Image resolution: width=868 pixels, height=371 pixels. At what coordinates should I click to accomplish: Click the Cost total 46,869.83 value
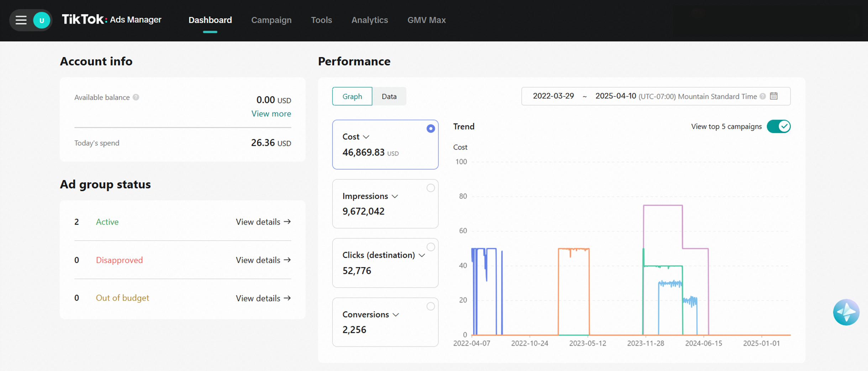(363, 152)
